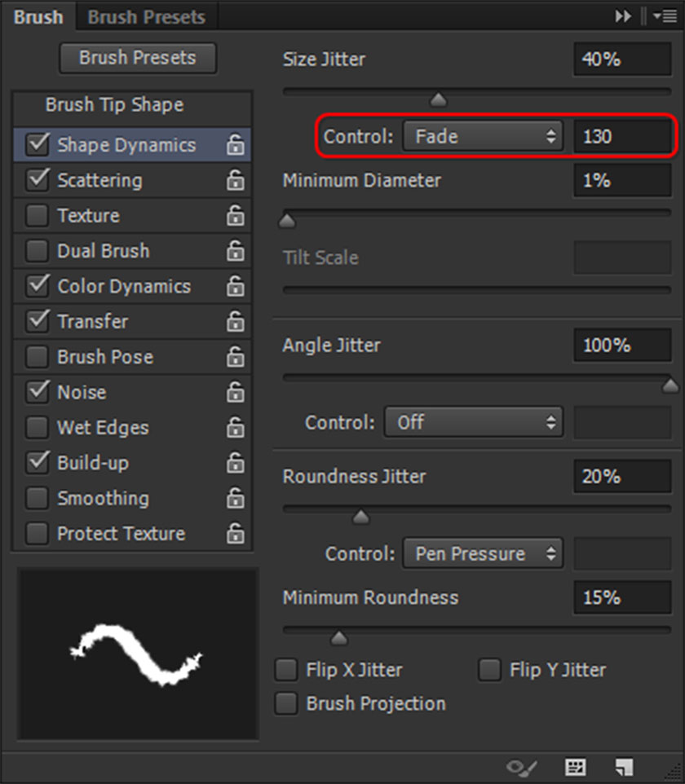Screen dimensions: 685x784
Task: Click the Roundness Jitter slider handle
Action: [360, 518]
